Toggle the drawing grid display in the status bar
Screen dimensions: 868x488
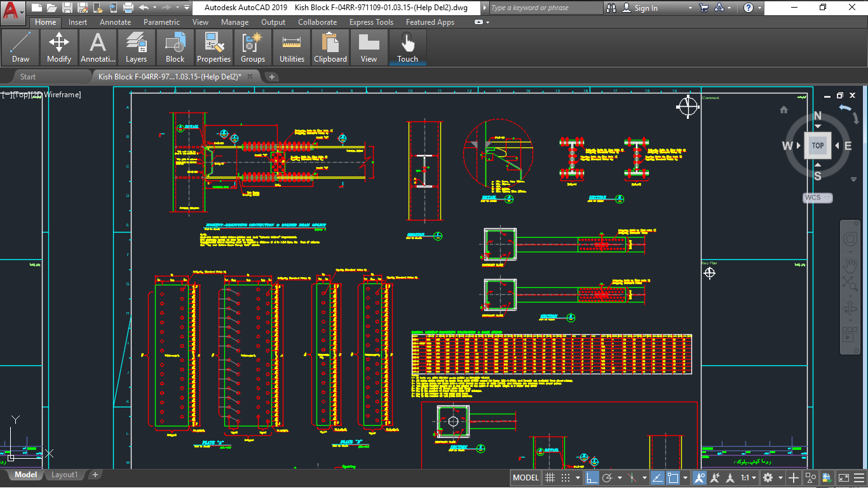(550, 478)
